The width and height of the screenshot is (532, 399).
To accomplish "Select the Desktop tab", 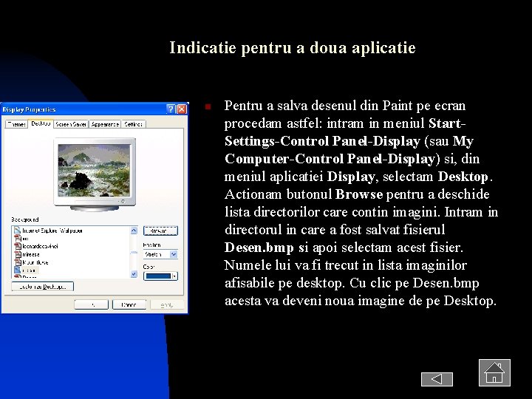I will [41, 123].
